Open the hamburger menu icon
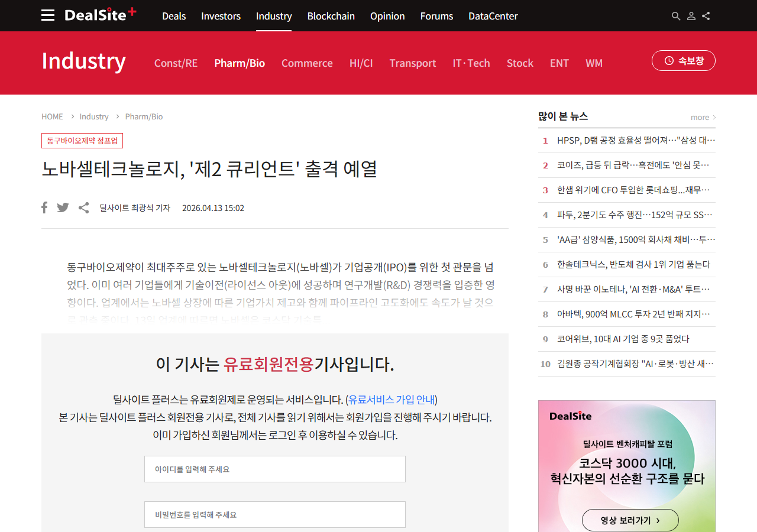Image resolution: width=757 pixels, height=532 pixels. [x=48, y=15]
